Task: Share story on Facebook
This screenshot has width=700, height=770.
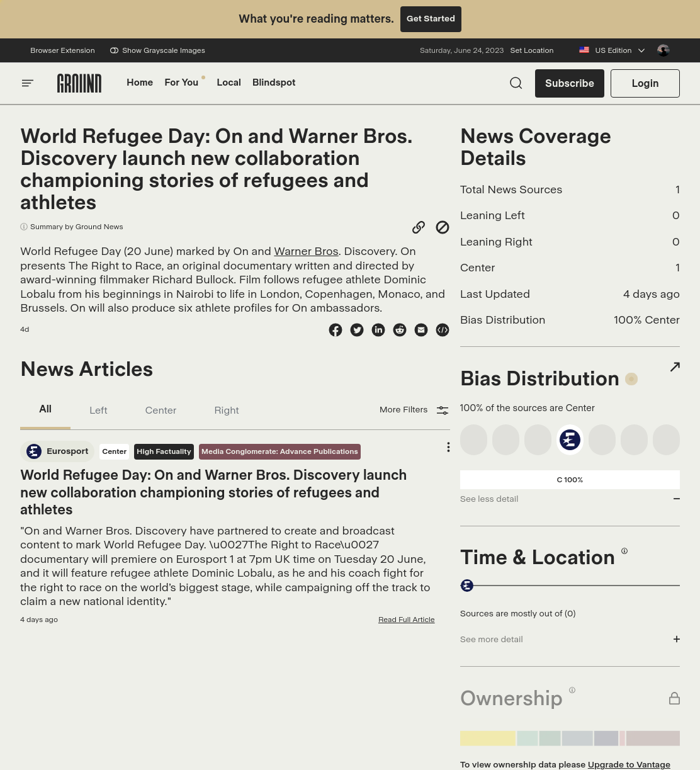Action: (x=336, y=330)
